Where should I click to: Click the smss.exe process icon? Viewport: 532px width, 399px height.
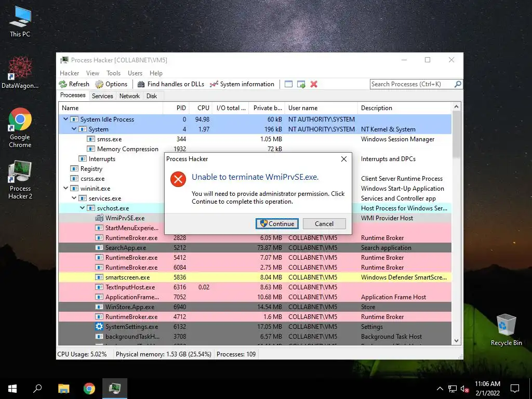(90, 139)
